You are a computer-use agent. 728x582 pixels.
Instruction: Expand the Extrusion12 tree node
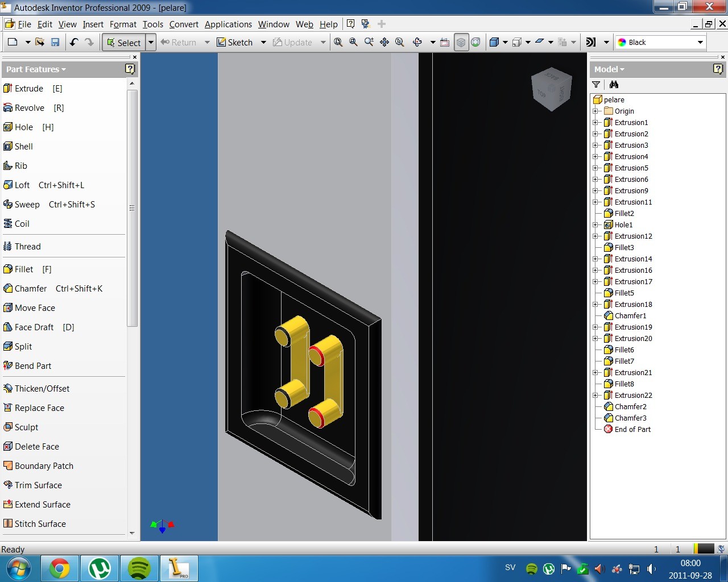[595, 236]
